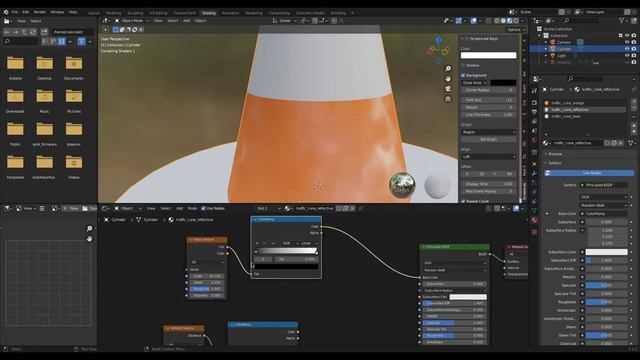Click the Blender logo icon
This screenshot has height=360, width=640.
coord(6,12)
